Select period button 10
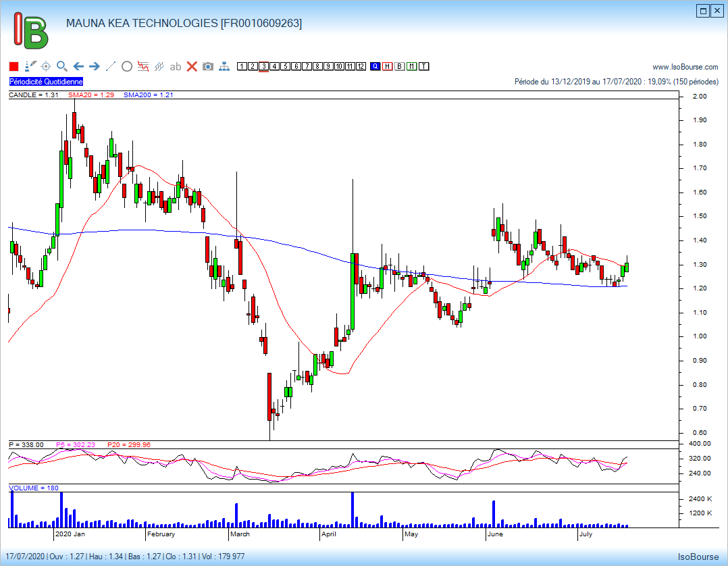Screen dimensions: 728x566 [x=339, y=66]
